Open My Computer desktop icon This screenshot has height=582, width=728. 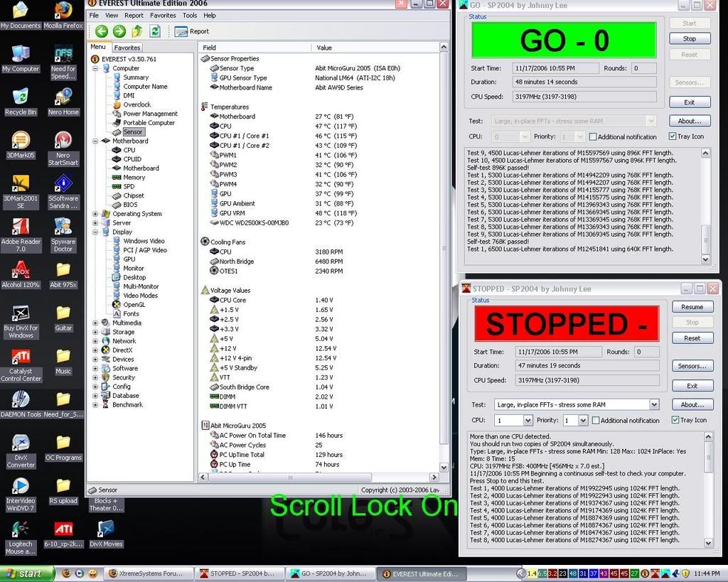pos(21,58)
